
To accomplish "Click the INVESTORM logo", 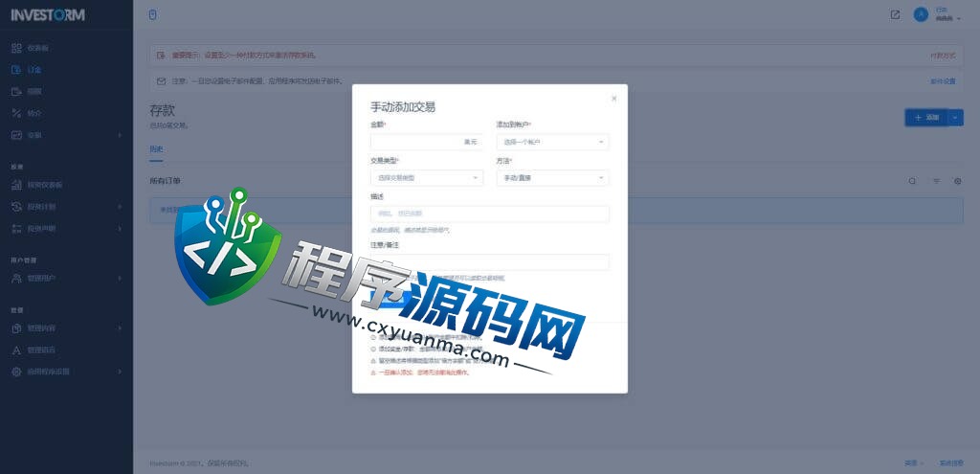I will pos(48,15).
